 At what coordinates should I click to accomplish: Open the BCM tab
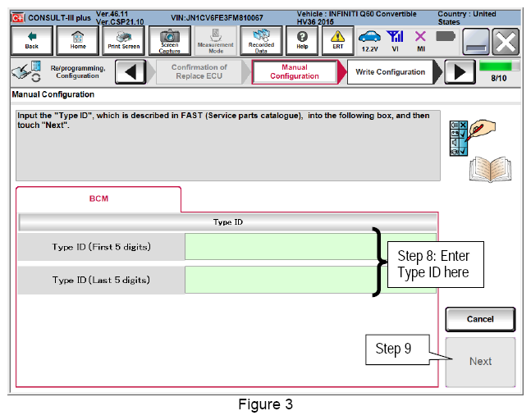[x=98, y=199]
